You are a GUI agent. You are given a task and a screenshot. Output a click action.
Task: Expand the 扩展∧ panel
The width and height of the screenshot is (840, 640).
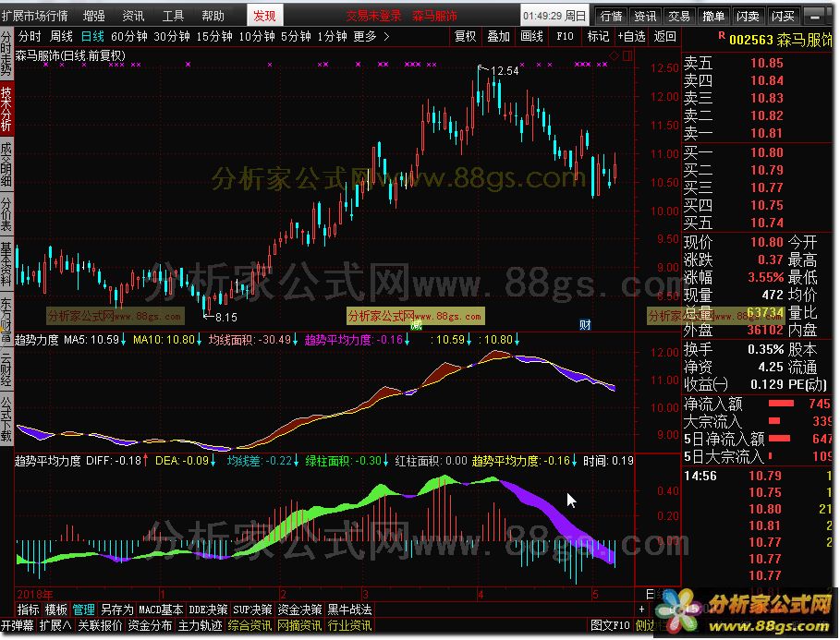55,625
